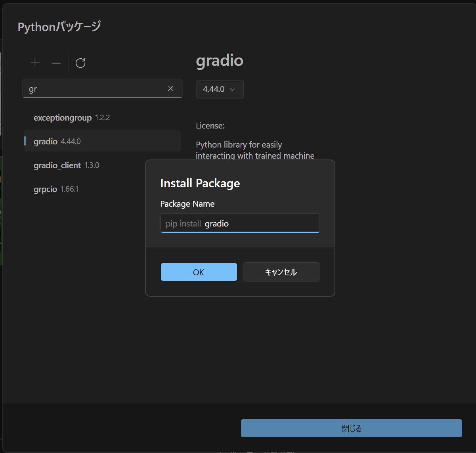Select gradio 4.44.0 in the package list

[x=57, y=142]
